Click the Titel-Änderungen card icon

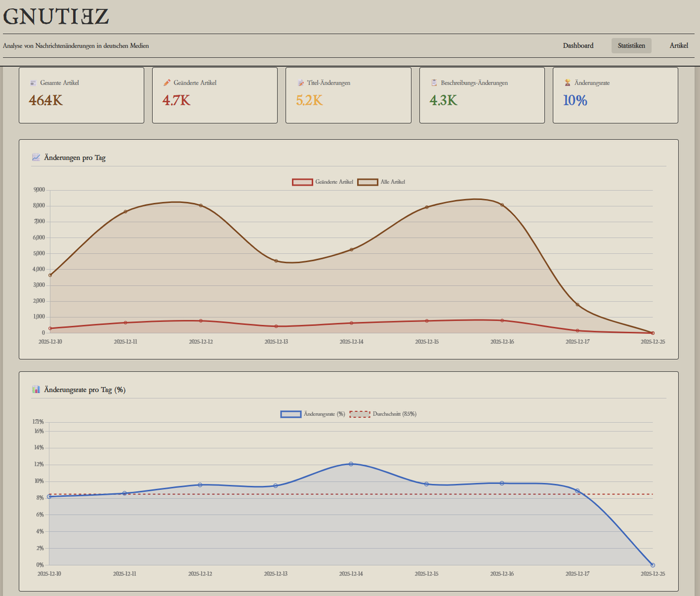(x=300, y=83)
